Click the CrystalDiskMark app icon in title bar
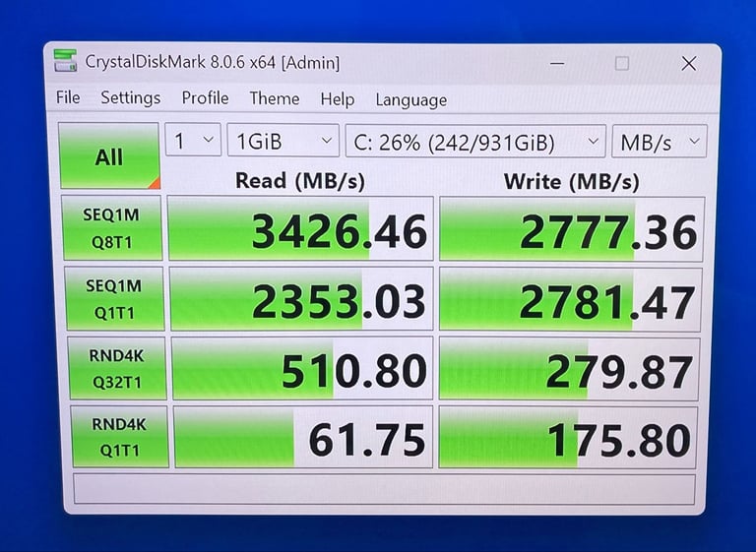756x552 pixels. coord(65,60)
